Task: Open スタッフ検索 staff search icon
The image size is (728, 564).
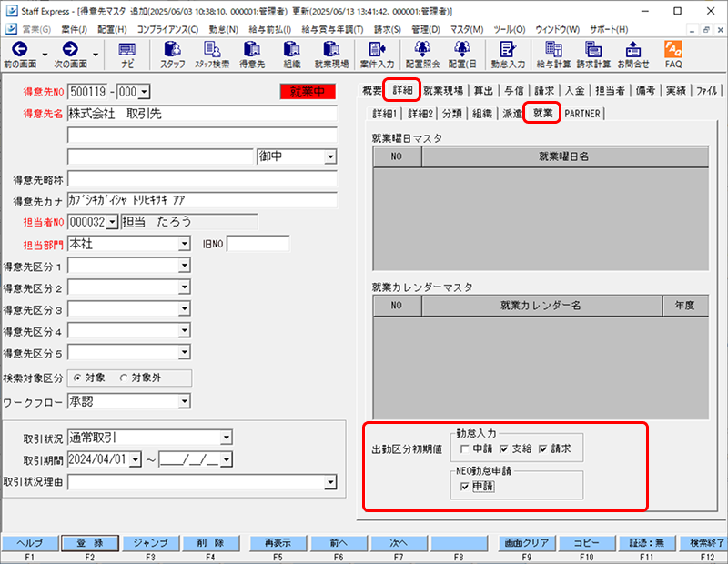Action: 212,55
